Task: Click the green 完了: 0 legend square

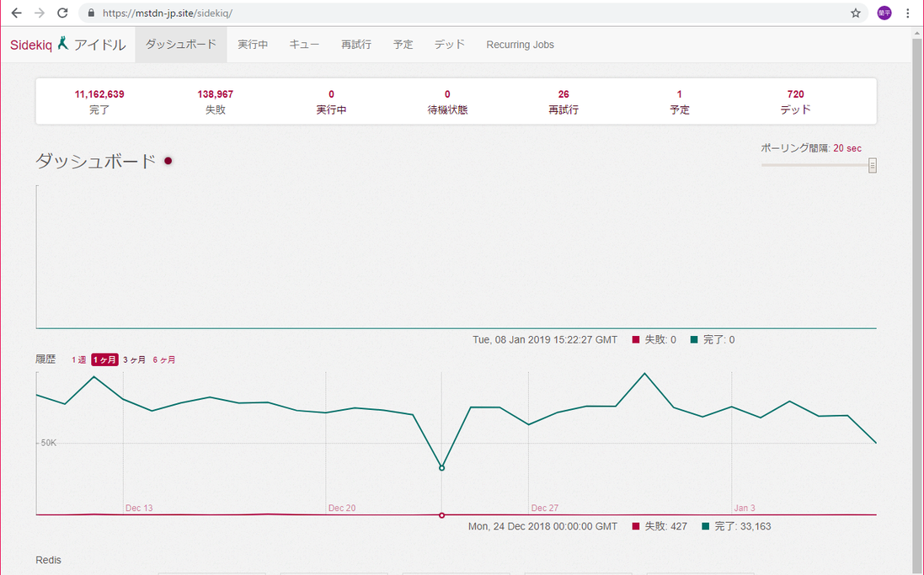Action: click(x=693, y=339)
